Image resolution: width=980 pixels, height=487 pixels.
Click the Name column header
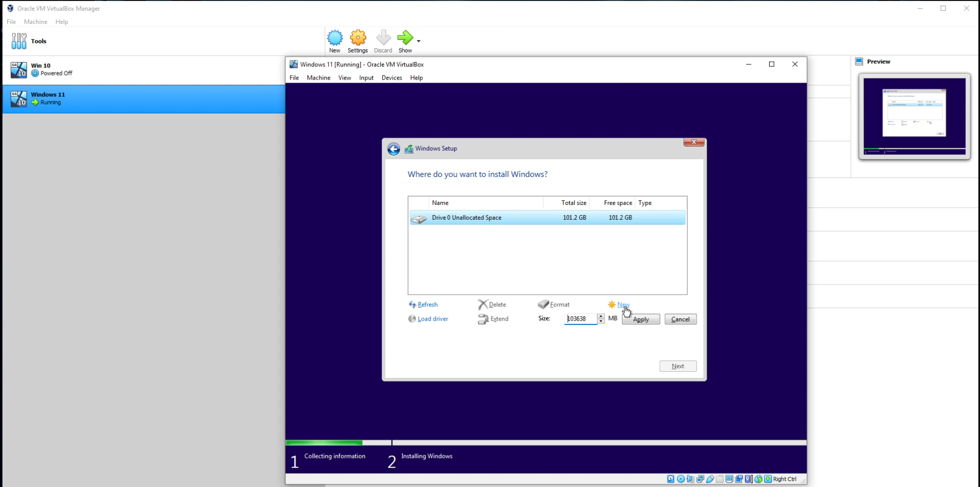pyautogui.click(x=486, y=203)
